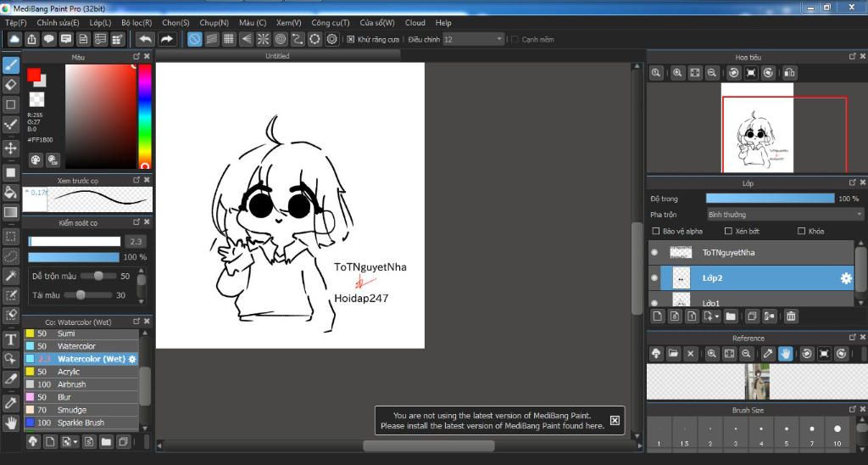Viewport: 868px width, 465px height.
Task: Click the Redo arrow in toolbar
Action: (166, 39)
